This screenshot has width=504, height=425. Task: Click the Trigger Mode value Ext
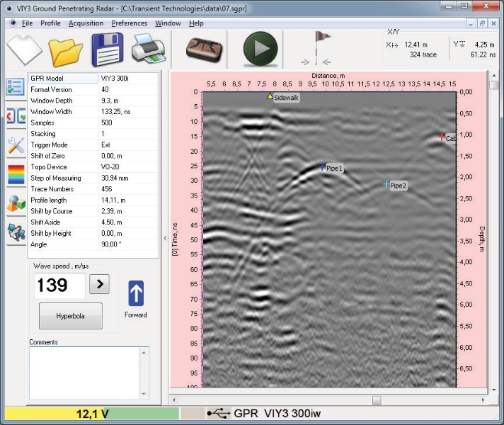[105, 144]
